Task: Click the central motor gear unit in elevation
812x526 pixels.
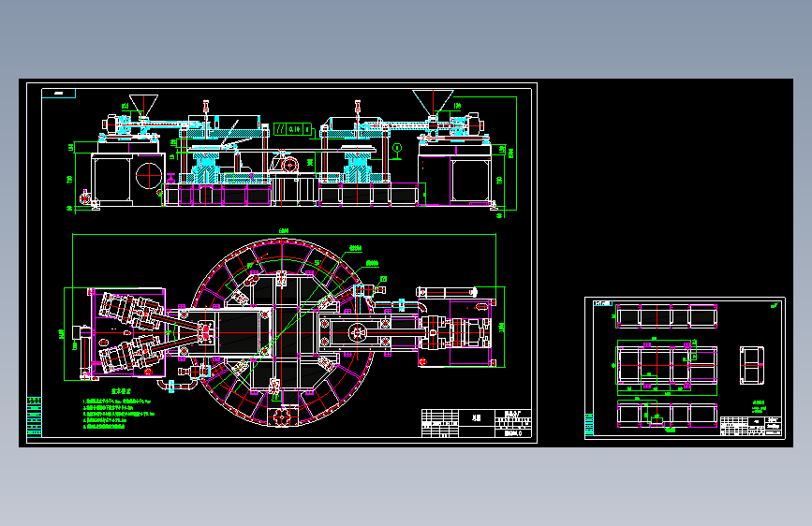Action: (x=286, y=163)
